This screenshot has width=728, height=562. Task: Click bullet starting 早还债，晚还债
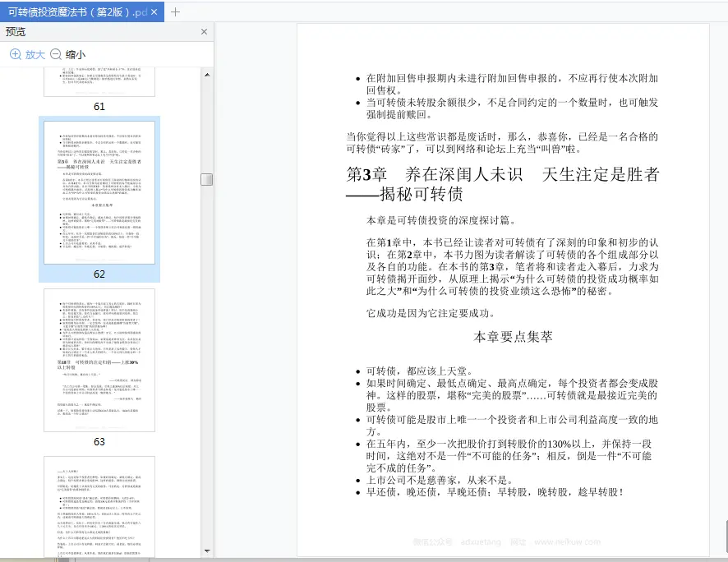point(495,492)
